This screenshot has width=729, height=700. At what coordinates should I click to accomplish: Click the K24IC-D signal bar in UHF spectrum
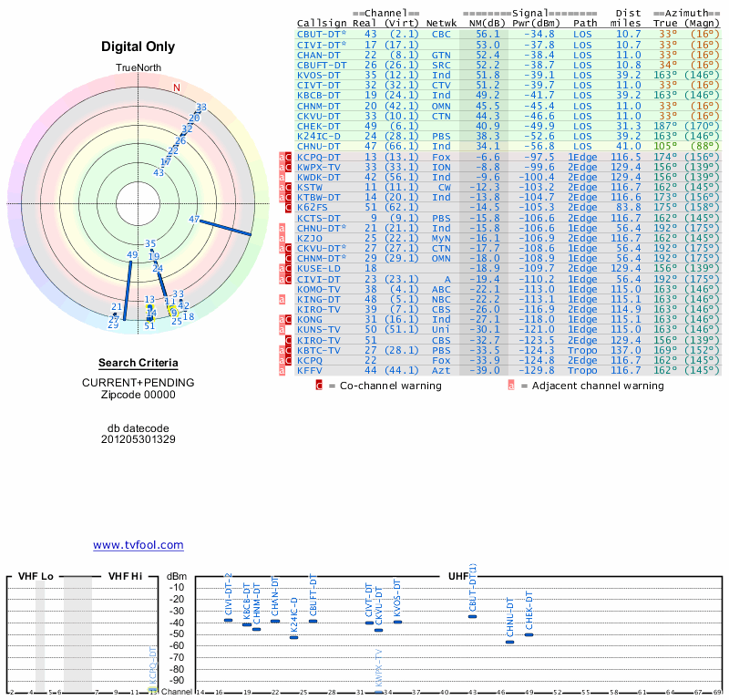(x=293, y=637)
